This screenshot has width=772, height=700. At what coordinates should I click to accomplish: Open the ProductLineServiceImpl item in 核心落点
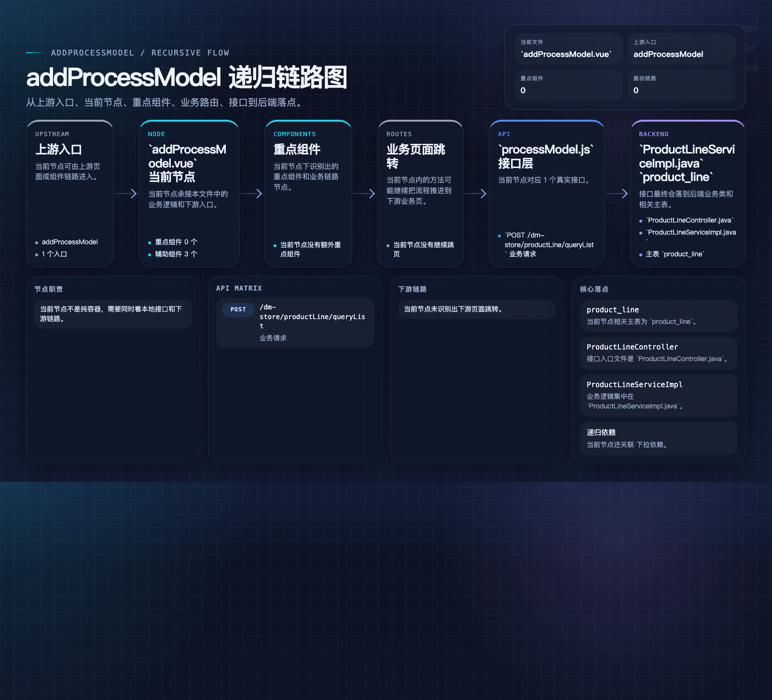tap(659, 395)
